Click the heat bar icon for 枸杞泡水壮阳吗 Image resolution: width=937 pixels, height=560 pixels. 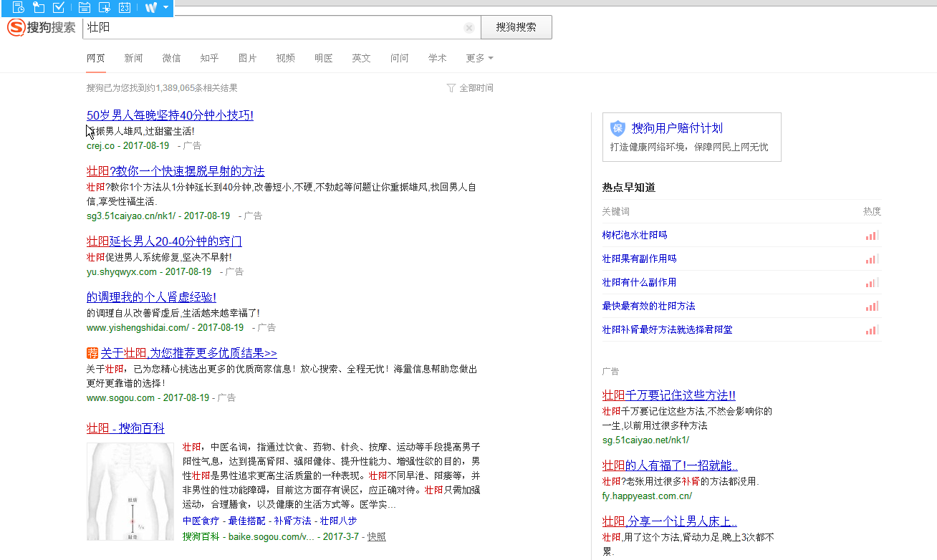[x=872, y=235]
